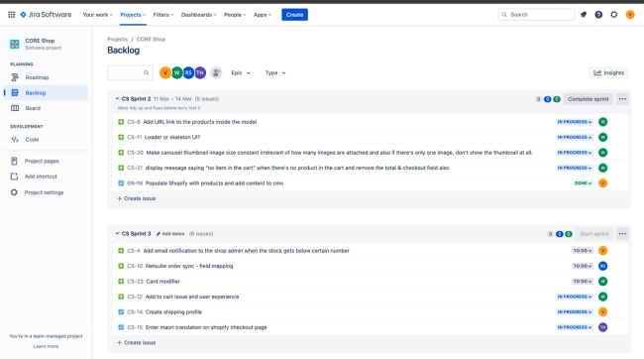
Task: Open status dropdown for CS-8
Action: [575, 122]
